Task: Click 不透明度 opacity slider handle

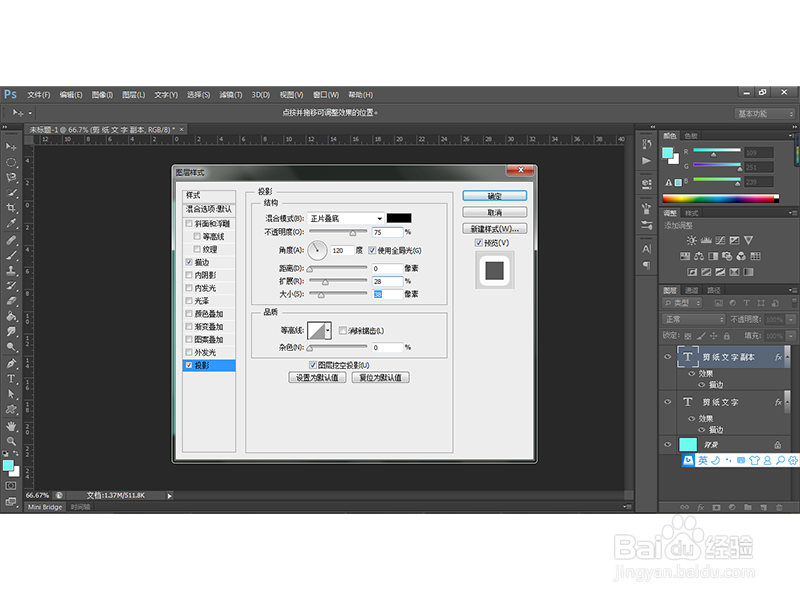Action: pyautogui.click(x=353, y=233)
